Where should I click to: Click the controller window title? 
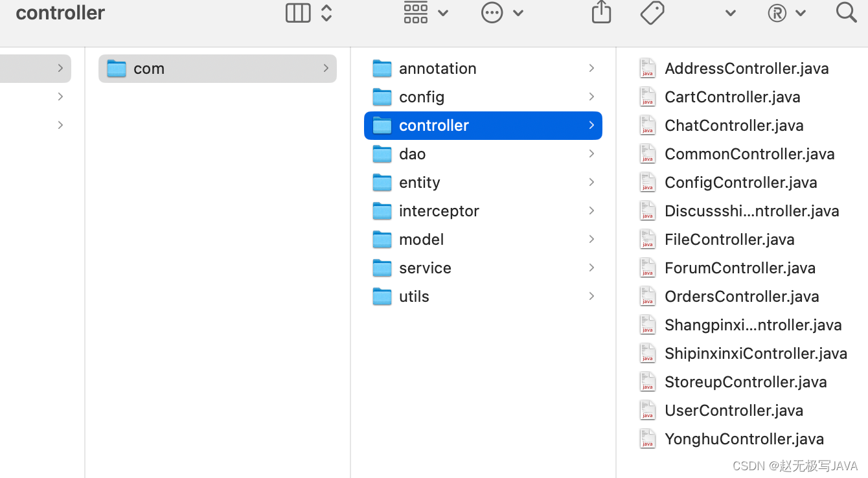coord(60,13)
